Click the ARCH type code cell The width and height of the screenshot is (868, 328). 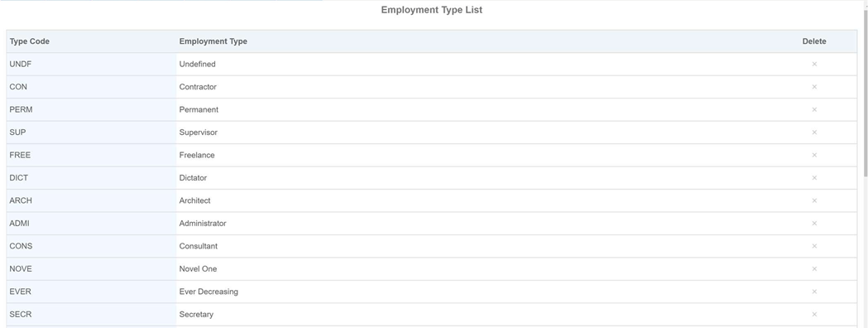[91, 200]
